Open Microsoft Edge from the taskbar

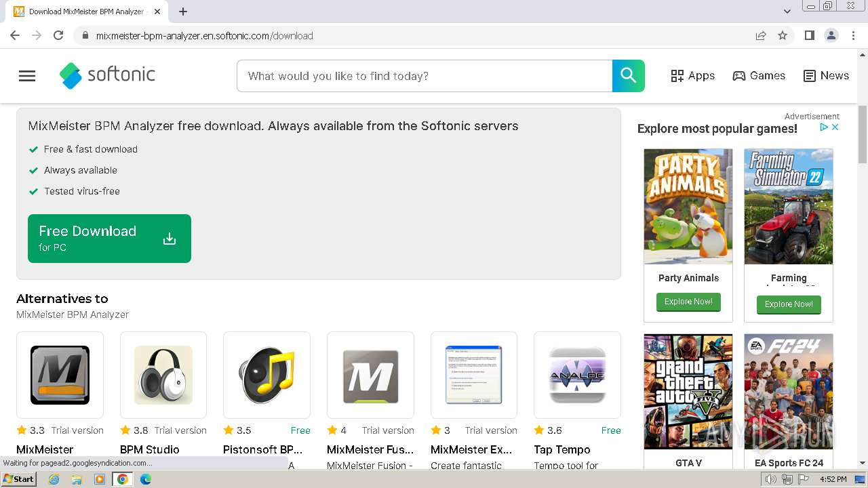pyautogui.click(x=146, y=479)
